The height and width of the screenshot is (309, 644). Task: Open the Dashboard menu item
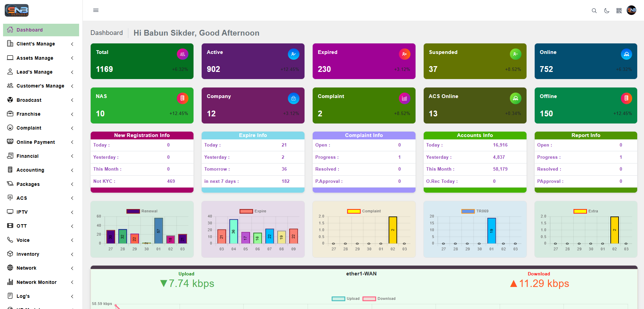29,30
